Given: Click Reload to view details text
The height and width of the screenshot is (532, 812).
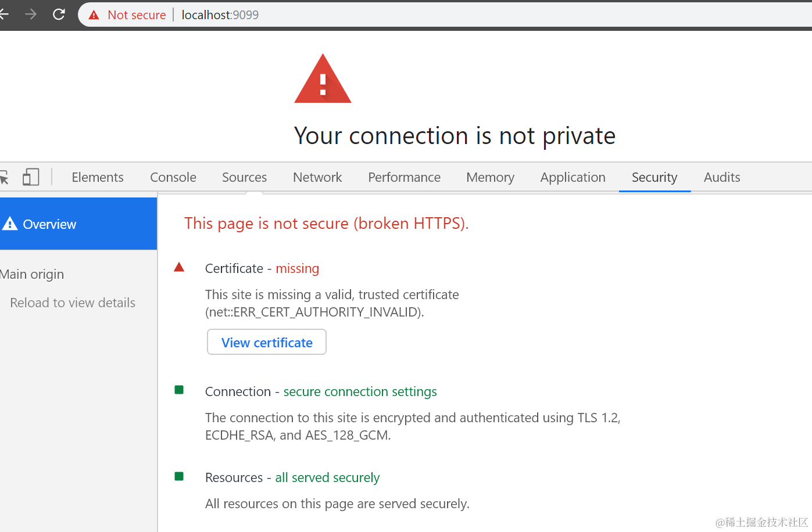Looking at the screenshot, I should pyautogui.click(x=73, y=303).
